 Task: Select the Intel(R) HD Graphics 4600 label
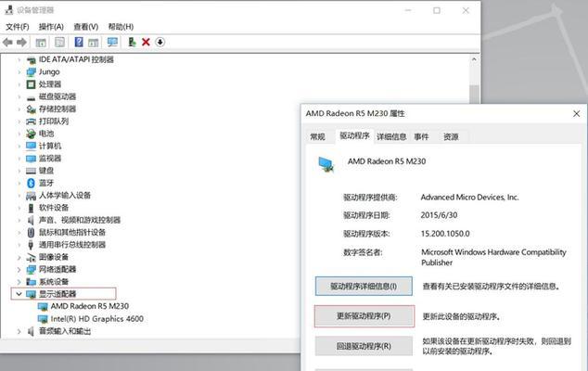pyautogui.click(x=97, y=319)
